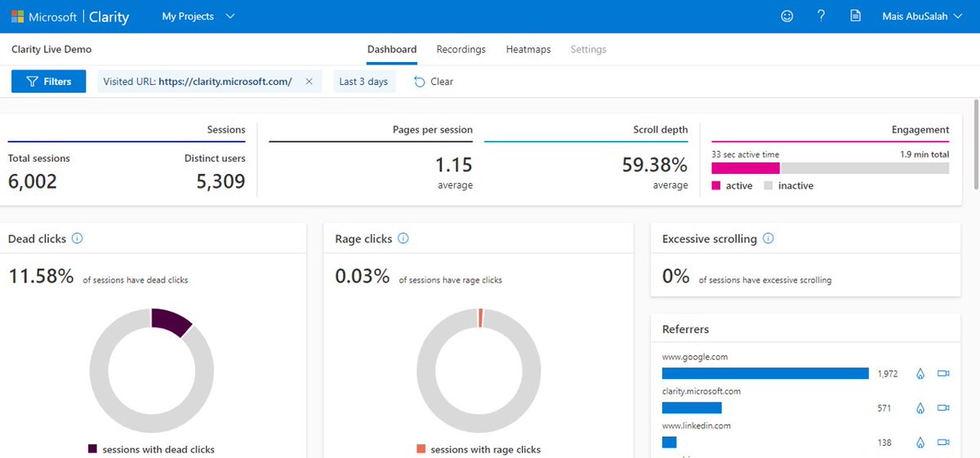
Task: Open recordings camera icon for www.google.com
Action: (944, 374)
